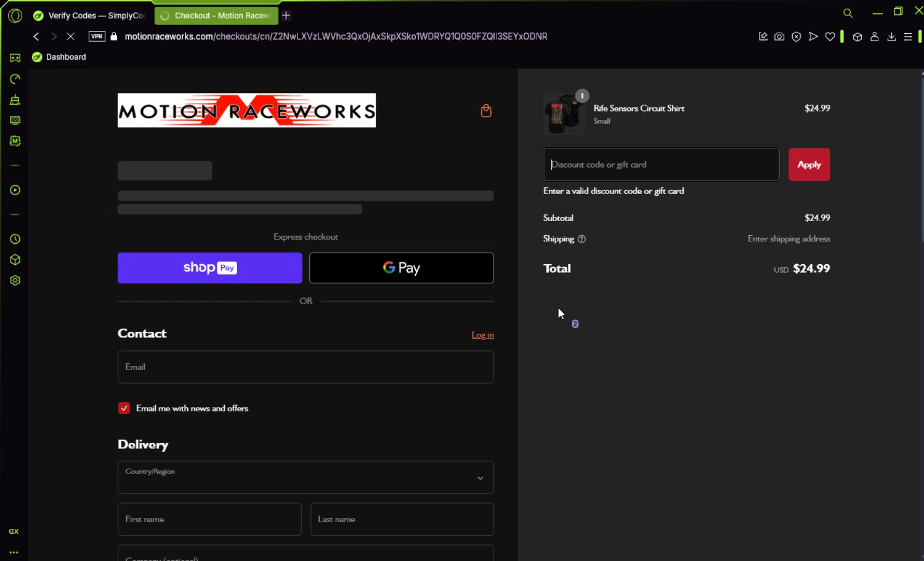This screenshot has width=924, height=561.
Task: Open tab search magnifier icon
Action: click(x=848, y=13)
